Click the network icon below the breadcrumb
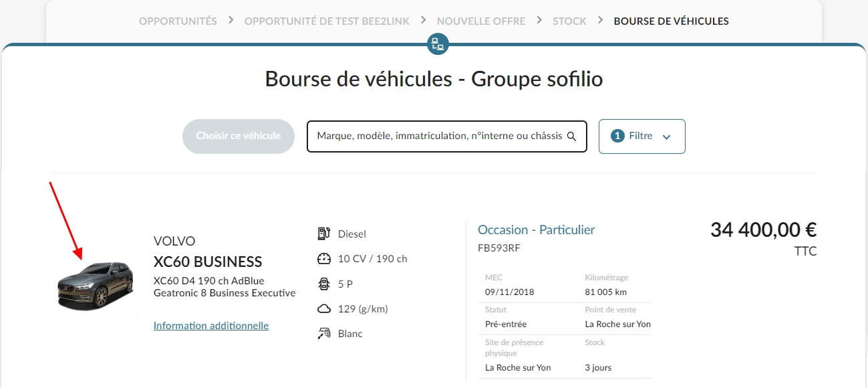The height and width of the screenshot is (388, 868). click(x=438, y=45)
